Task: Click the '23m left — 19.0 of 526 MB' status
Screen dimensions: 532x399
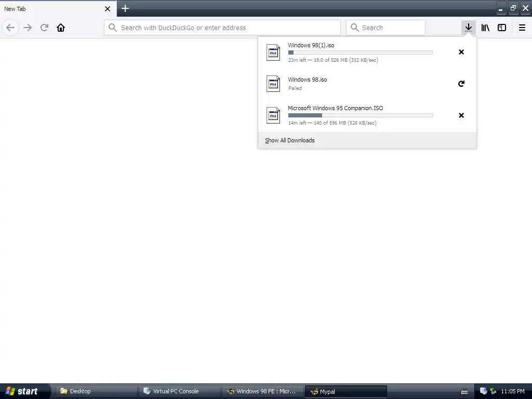Action: [333, 60]
